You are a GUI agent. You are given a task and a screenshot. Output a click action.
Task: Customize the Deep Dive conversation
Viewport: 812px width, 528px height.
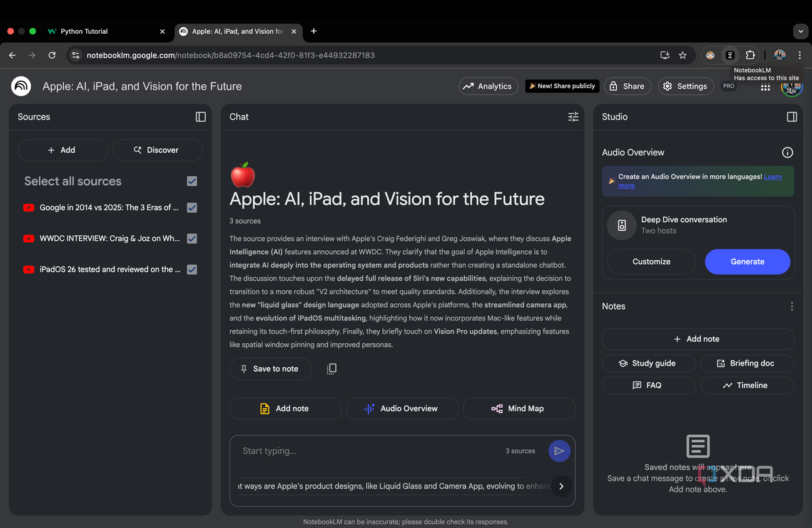pos(651,261)
